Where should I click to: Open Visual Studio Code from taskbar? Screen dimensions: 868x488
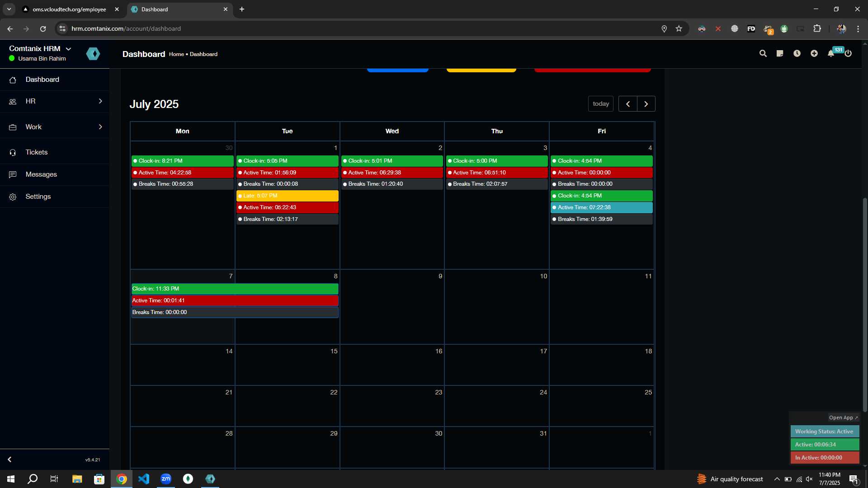point(144,479)
